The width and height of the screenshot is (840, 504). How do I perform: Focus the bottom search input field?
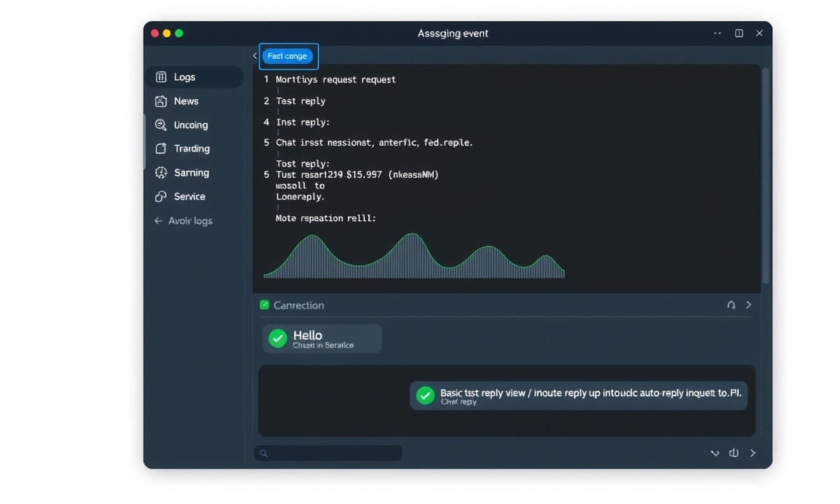pos(328,454)
